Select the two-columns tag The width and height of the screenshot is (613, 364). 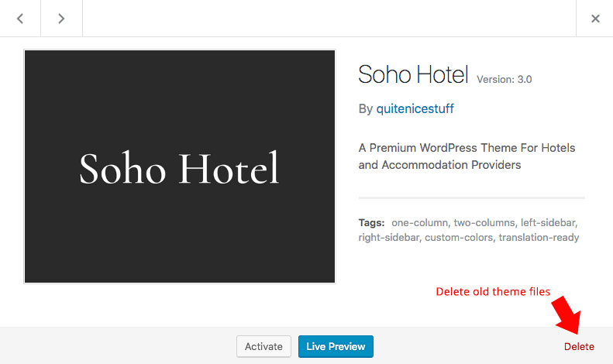click(x=486, y=222)
